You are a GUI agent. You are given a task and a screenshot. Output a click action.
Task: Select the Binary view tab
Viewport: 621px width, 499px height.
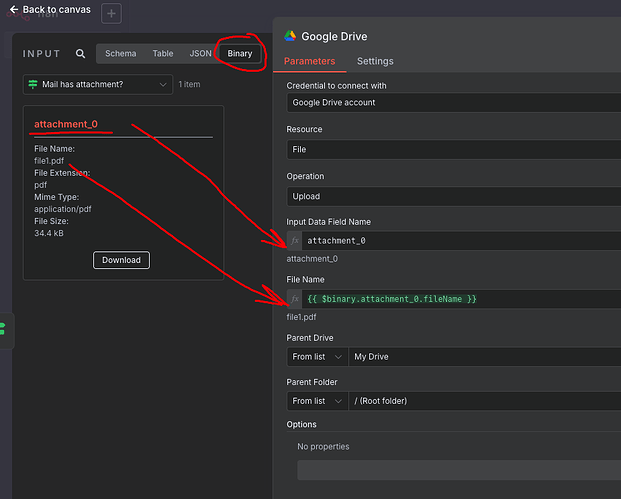pos(240,53)
